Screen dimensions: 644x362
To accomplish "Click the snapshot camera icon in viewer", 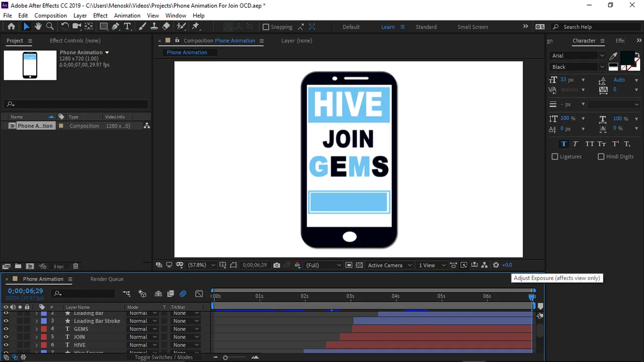I will pyautogui.click(x=277, y=265).
